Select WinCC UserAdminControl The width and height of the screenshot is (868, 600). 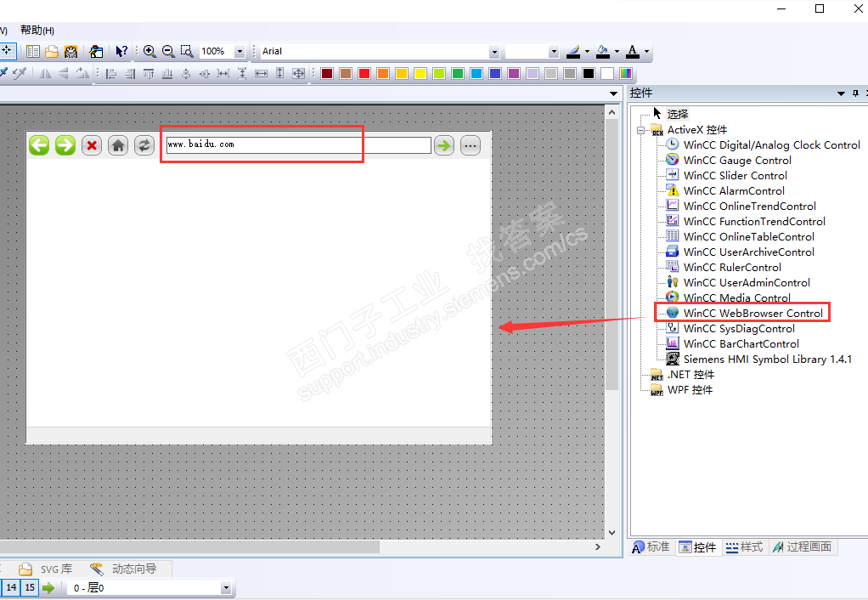(x=747, y=282)
